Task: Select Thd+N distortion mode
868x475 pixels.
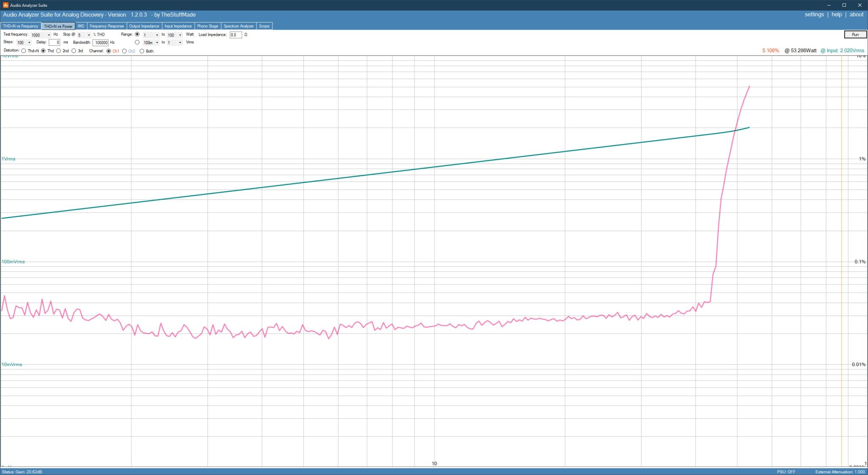Action: [24, 51]
